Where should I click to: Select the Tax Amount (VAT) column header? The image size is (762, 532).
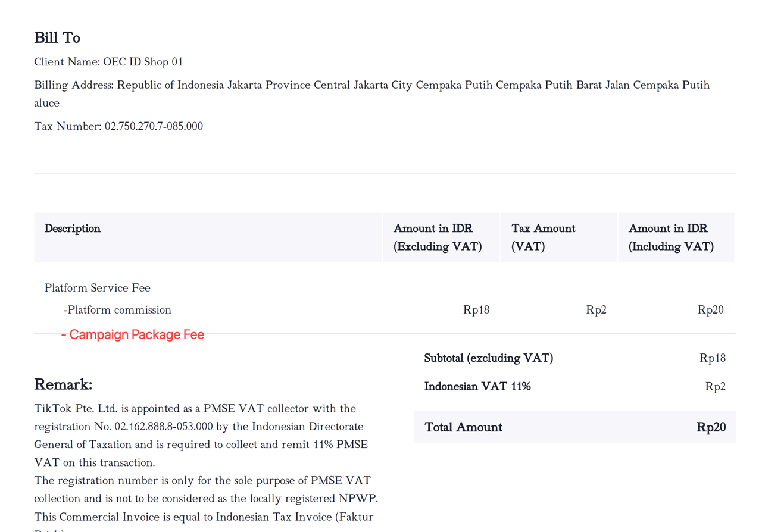point(544,237)
